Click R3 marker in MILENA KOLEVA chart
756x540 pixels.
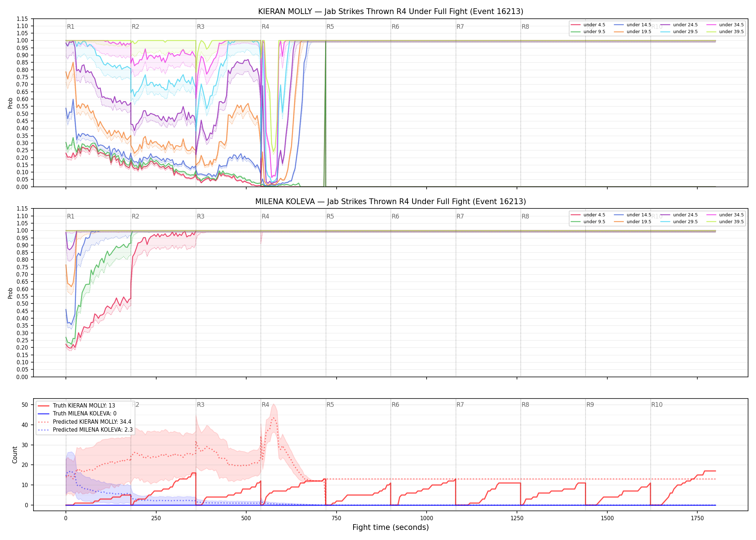click(201, 216)
